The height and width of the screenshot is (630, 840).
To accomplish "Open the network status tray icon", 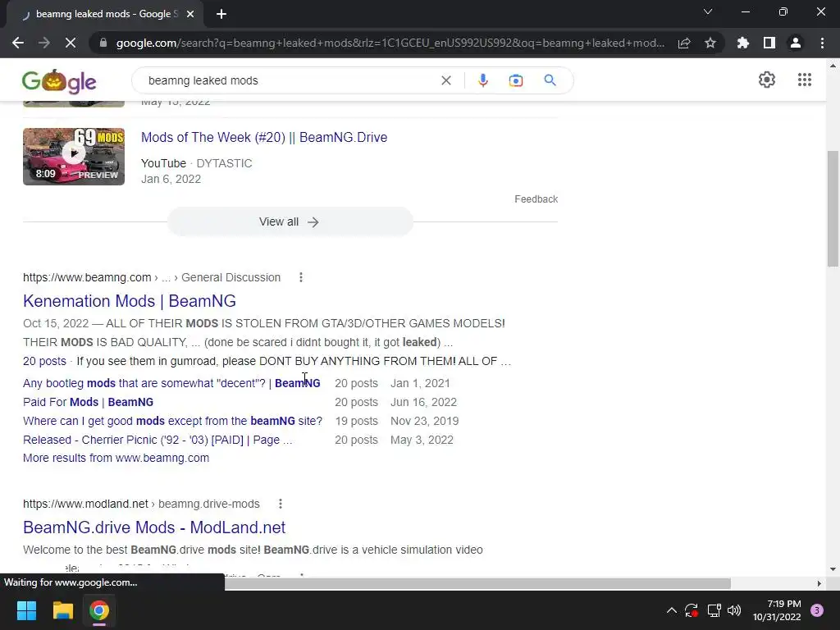I will click(714, 610).
